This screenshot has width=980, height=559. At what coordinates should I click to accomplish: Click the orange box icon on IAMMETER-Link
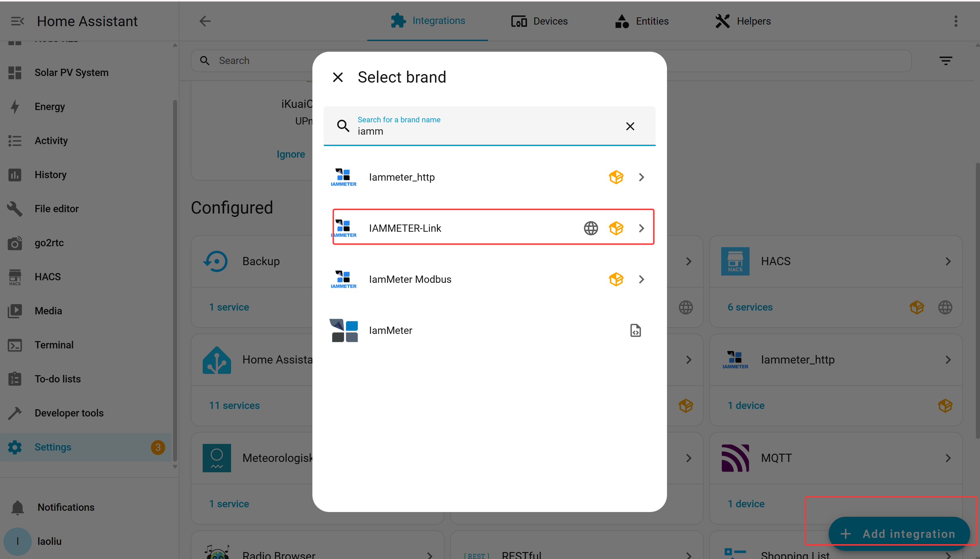616,229
